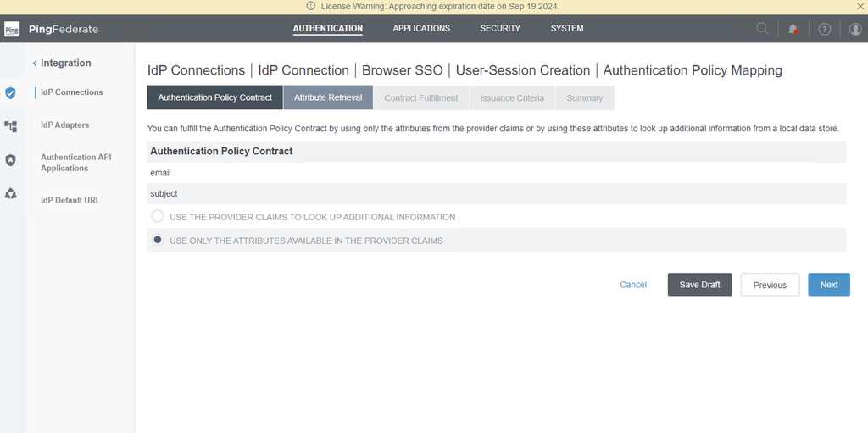This screenshot has width=868, height=433.
Task: Click the email contract attribute row
Action: pos(497,173)
